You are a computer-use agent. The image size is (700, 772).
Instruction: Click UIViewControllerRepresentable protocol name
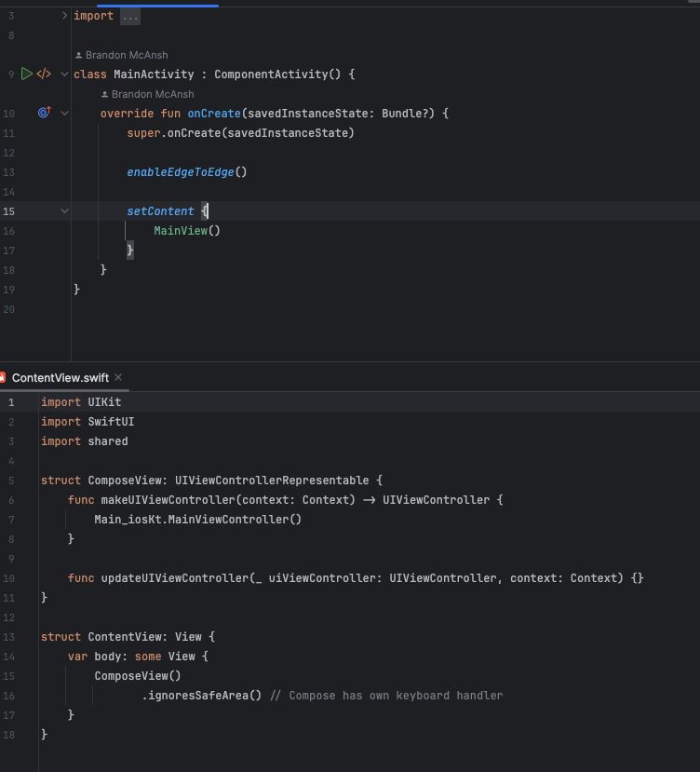(x=272, y=481)
